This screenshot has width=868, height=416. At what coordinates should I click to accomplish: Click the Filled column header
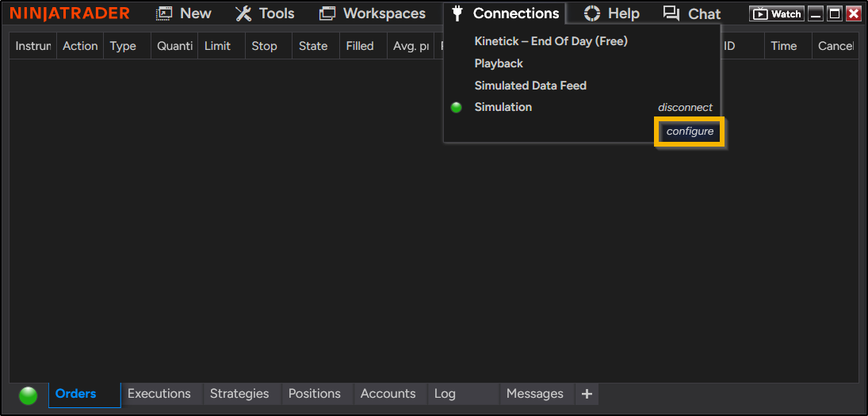[363, 46]
